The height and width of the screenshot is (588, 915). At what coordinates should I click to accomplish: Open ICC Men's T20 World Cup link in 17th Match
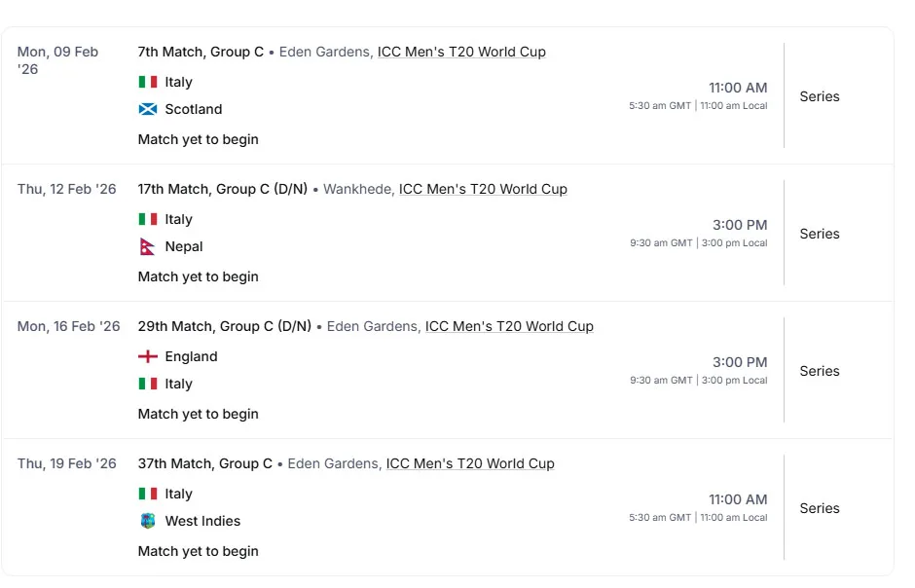click(483, 190)
